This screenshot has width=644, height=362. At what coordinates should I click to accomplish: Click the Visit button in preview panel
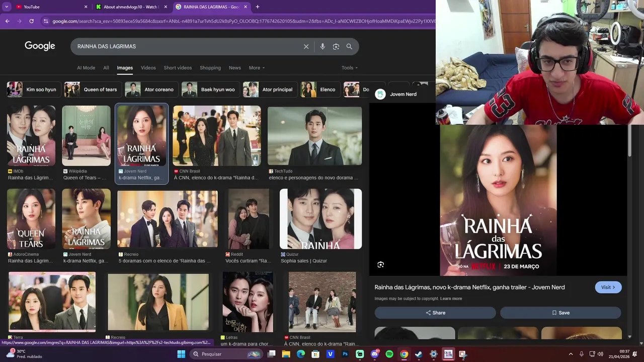point(608,287)
